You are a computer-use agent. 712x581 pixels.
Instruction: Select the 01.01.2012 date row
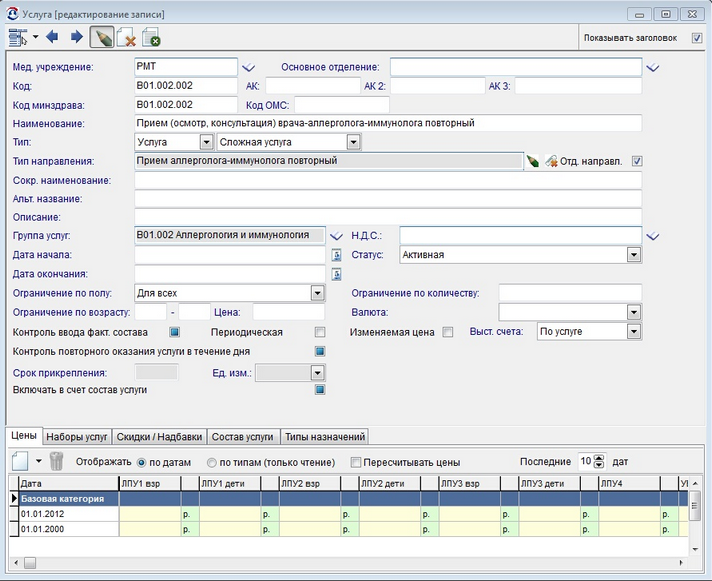348,514
